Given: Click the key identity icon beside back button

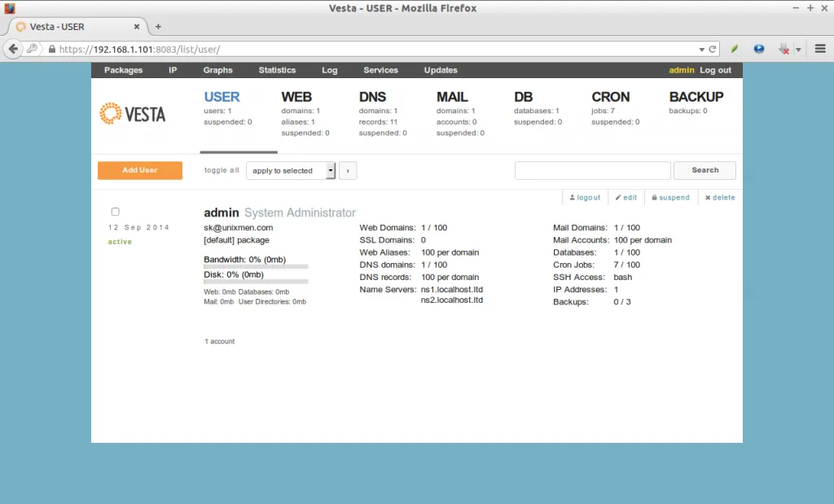Looking at the screenshot, I should pos(33,49).
